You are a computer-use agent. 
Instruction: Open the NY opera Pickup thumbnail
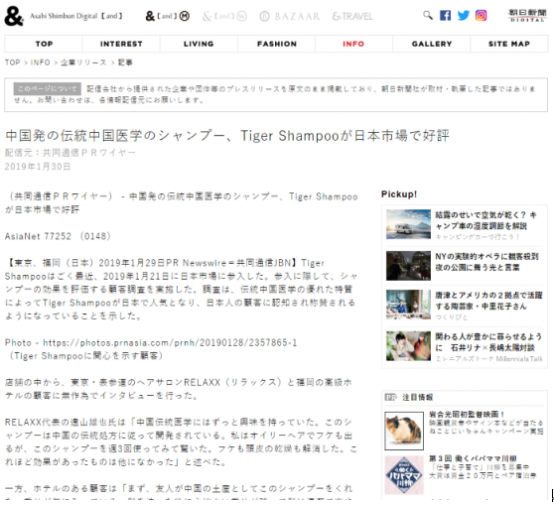408,266
